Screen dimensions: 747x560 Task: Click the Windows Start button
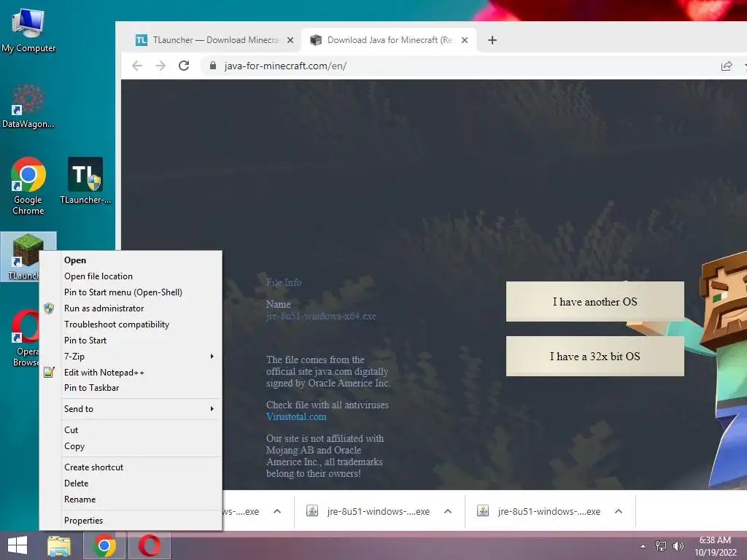coord(18,545)
